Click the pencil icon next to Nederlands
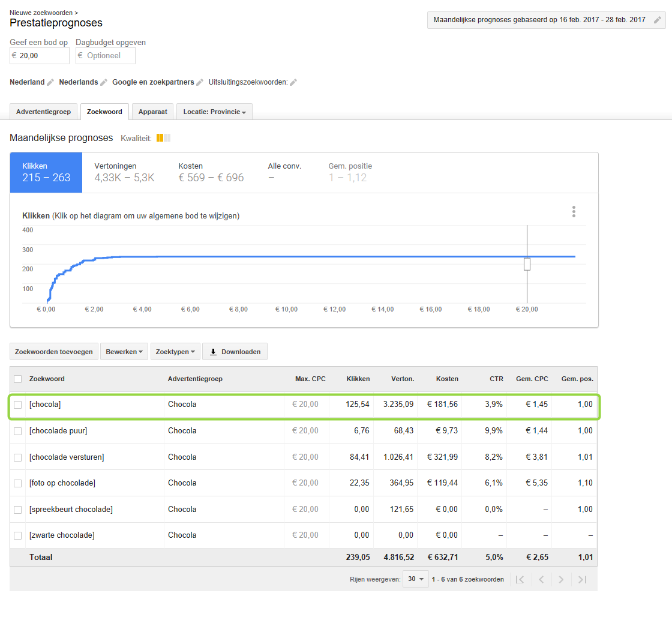 [x=104, y=82]
